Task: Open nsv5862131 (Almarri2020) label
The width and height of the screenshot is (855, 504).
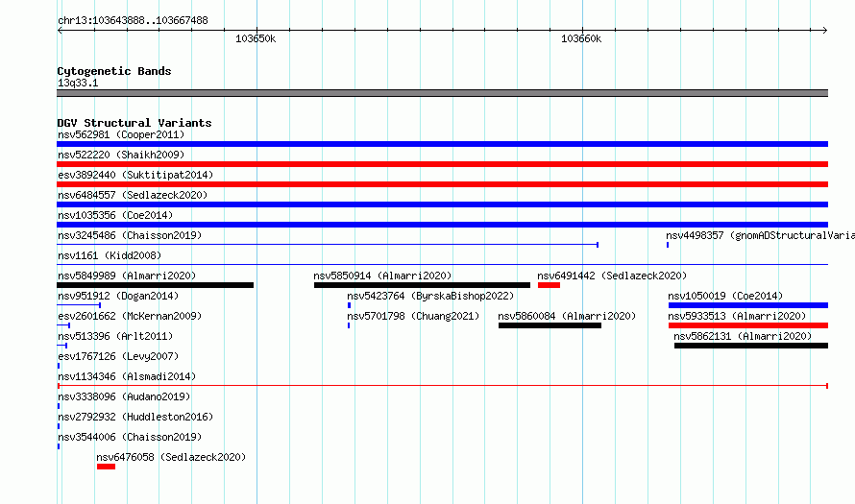Action: 743,336
